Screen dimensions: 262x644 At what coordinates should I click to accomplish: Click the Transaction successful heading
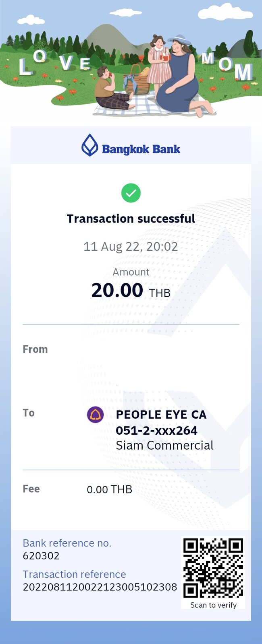[131, 219]
